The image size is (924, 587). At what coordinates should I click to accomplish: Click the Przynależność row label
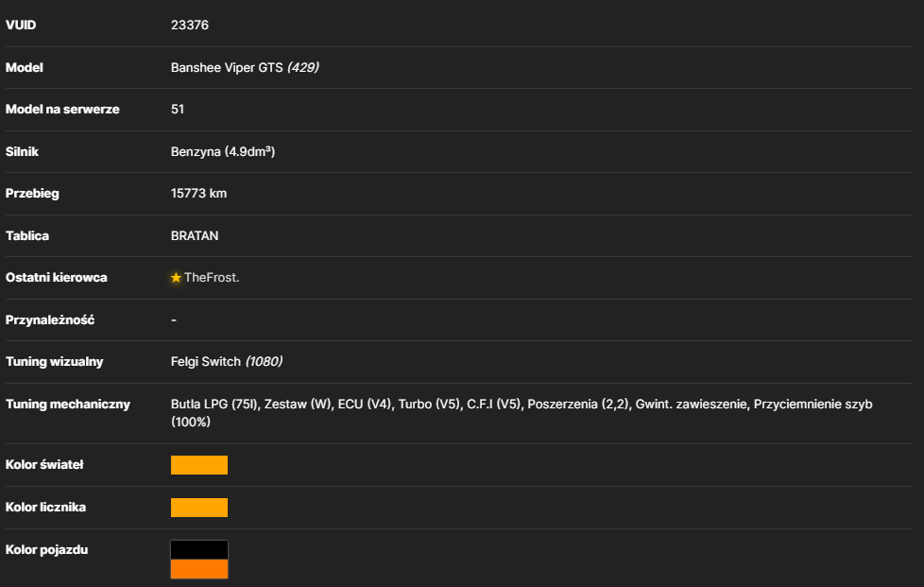coord(50,320)
